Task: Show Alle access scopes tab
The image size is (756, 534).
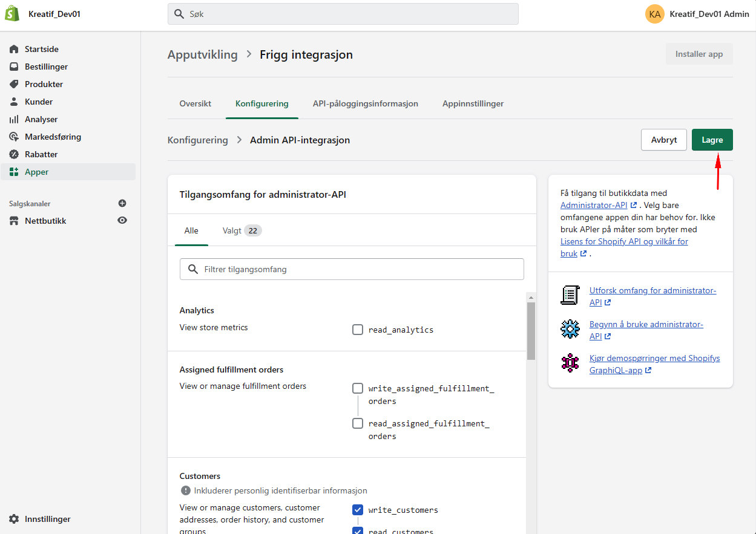Action: point(191,230)
